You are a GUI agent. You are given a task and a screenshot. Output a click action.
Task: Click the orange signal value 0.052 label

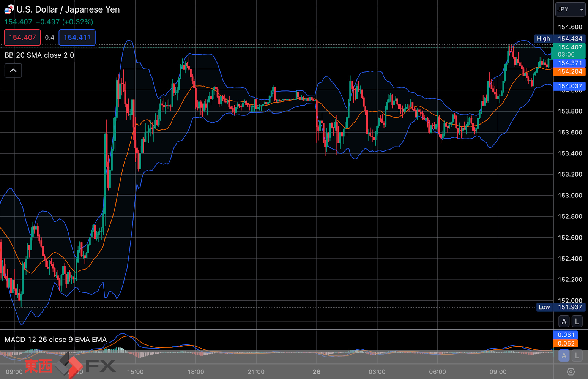click(566, 343)
